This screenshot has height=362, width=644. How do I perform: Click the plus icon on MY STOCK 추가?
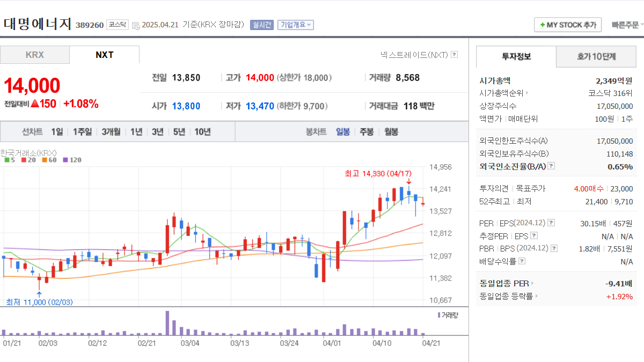[543, 25]
